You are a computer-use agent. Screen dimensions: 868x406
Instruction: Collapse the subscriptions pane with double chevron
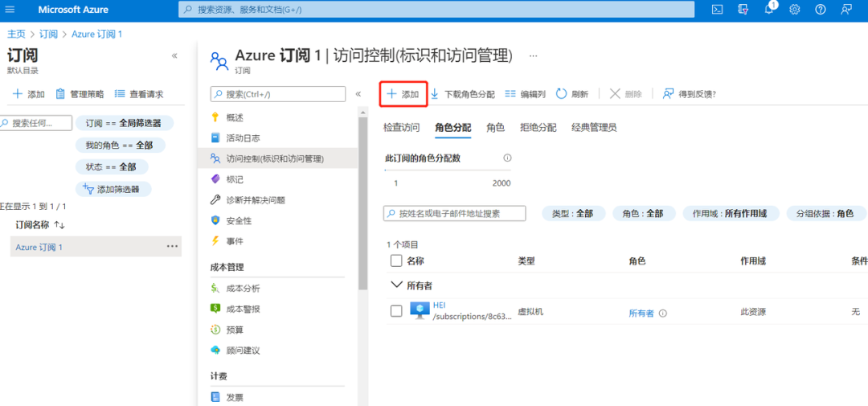(174, 56)
